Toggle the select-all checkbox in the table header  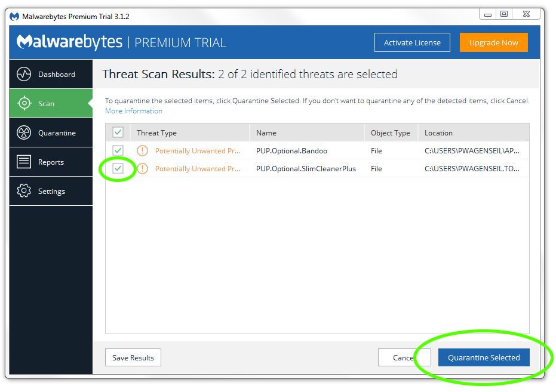click(x=118, y=132)
